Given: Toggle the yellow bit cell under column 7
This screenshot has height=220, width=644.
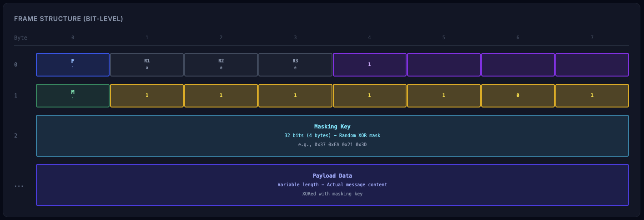Looking at the screenshot, I should point(592,96).
